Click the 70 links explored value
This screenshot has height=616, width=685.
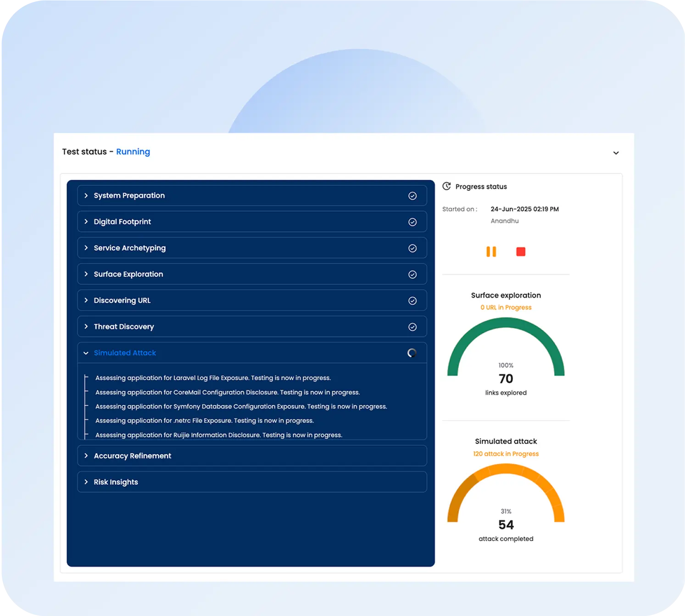pos(506,379)
